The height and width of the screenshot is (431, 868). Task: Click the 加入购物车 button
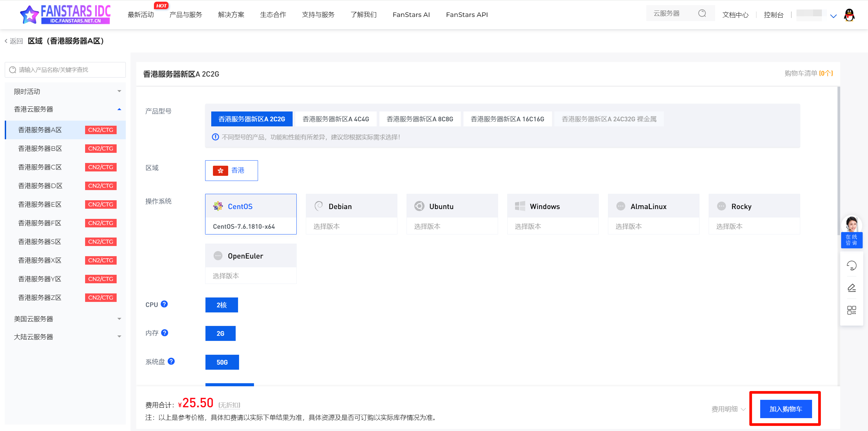click(x=786, y=409)
